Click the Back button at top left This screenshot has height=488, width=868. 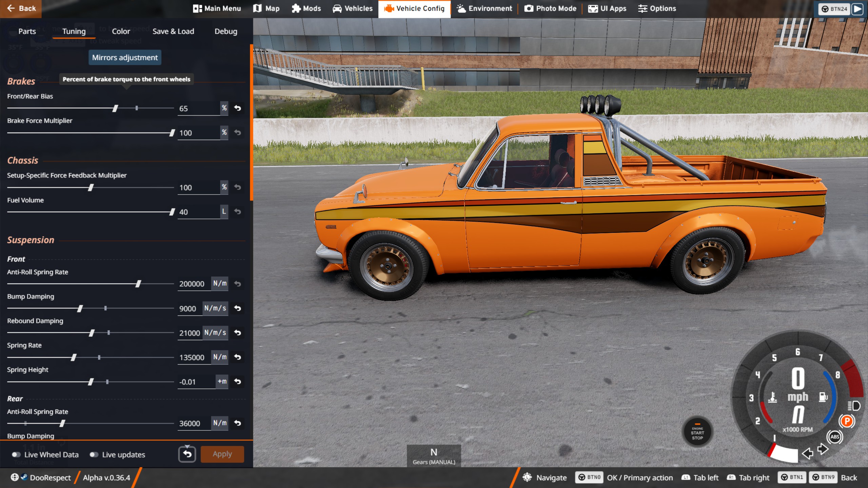tap(21, 8)
